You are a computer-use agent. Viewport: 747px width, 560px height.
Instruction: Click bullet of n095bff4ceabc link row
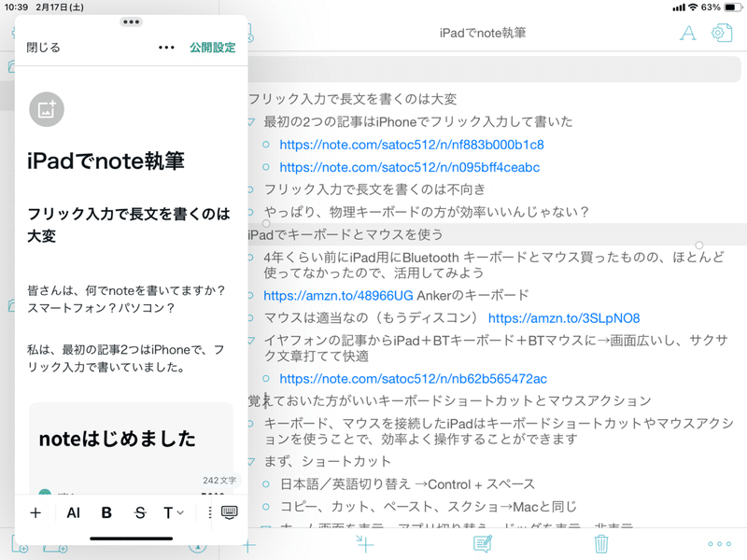(x=266, y=167)
